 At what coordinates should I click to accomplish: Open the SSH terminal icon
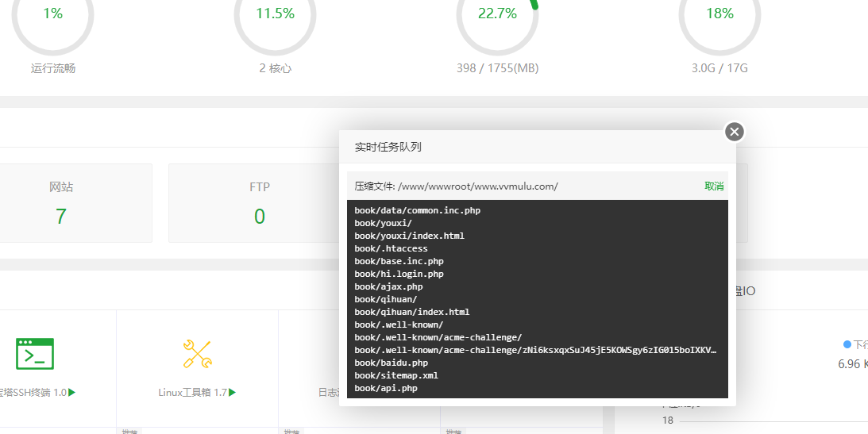coord(35,354)
